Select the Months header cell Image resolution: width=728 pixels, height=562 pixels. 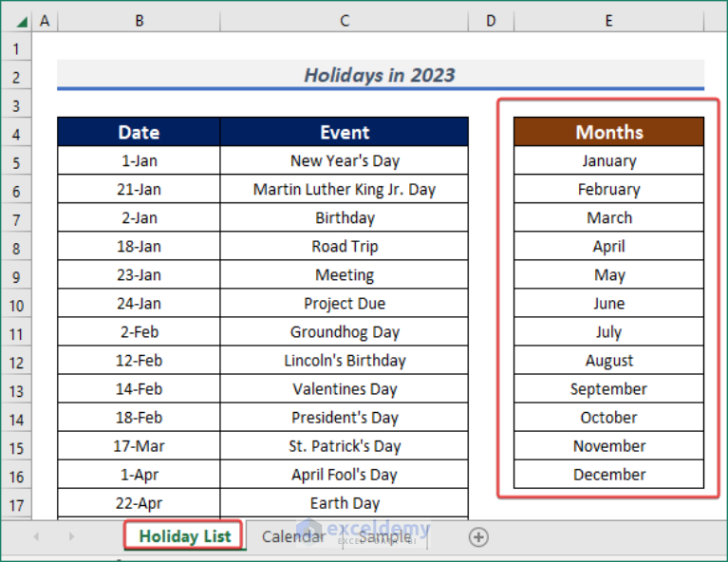pos(608,132)
